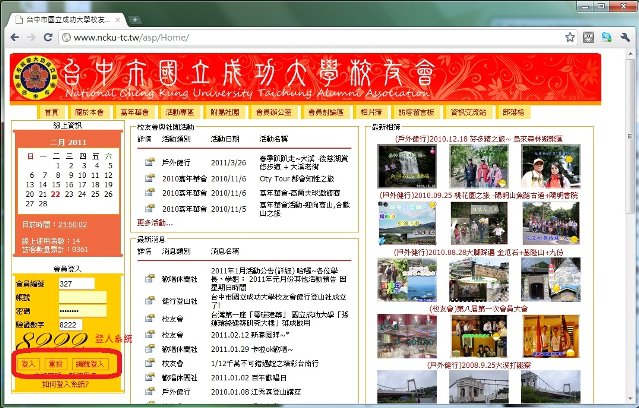Open the 2009.9.25 戶外健行 album title link
The height and width of the screenshot is (408, 639).
click(x=478, y=365)
